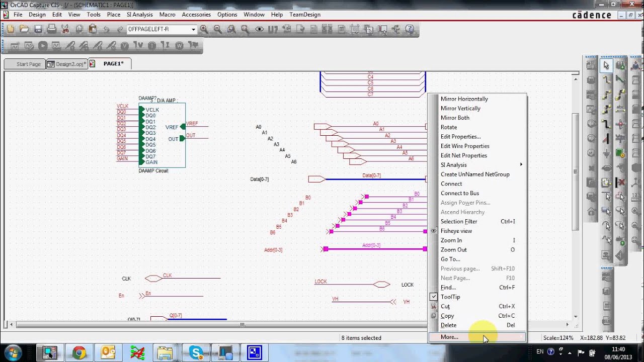644x362 pixels.
Task: Open the Options menu
Action: (227, 15)
